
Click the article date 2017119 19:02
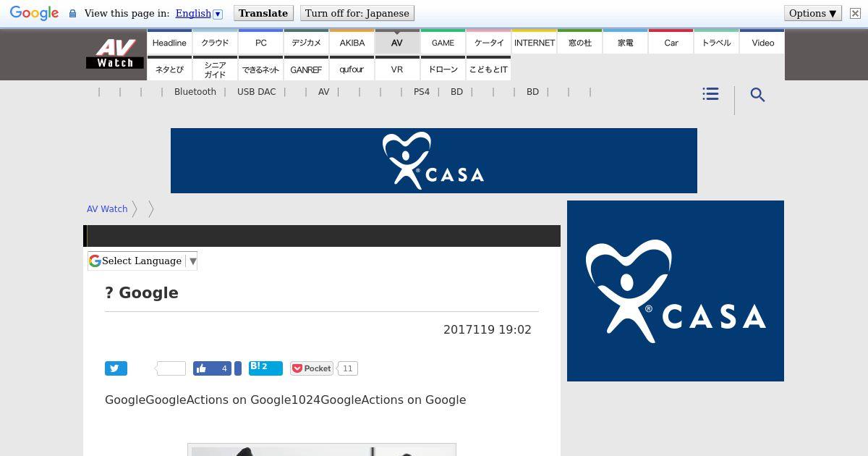point(488,329)
